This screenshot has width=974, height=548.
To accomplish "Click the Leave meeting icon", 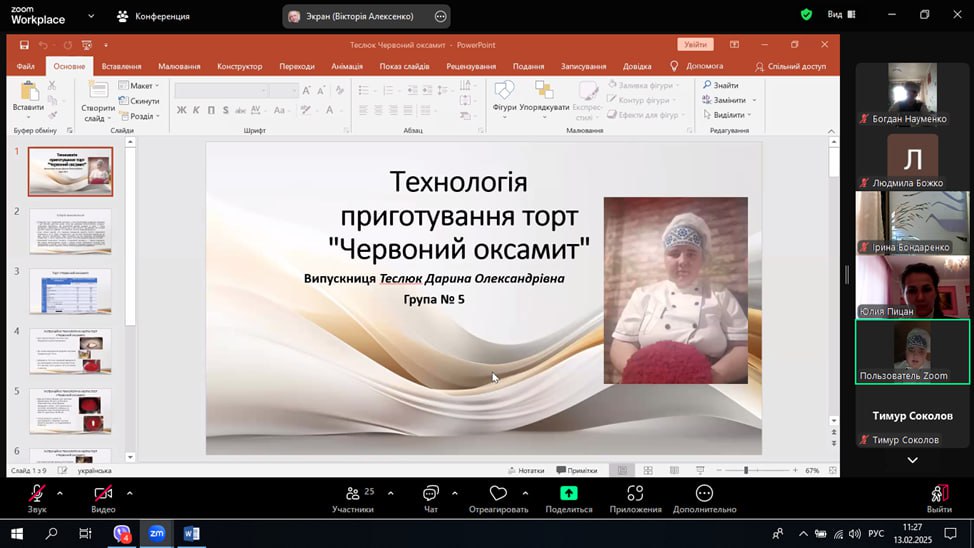I will pyautogui.click(x=938, y=494).
